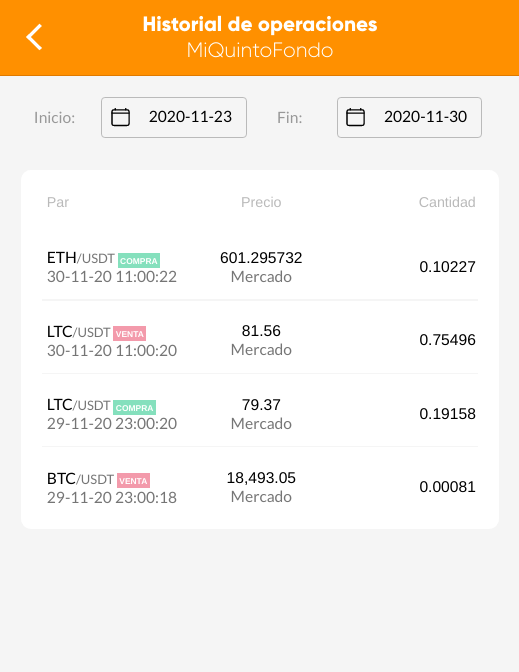
Task: Click the COMPRA badge on LTC/USDT
Action: 135,408
